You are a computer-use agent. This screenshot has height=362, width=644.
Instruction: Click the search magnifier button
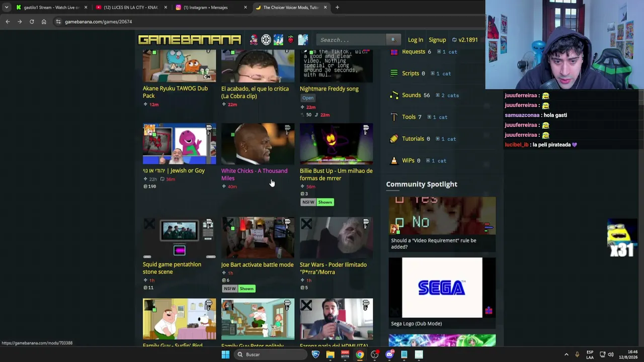(x=393, y=40)
